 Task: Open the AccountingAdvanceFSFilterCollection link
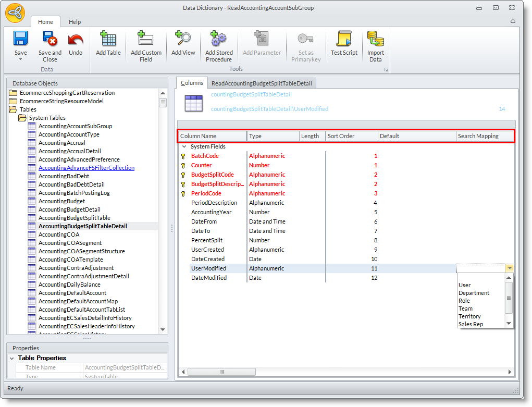(86, 168)
